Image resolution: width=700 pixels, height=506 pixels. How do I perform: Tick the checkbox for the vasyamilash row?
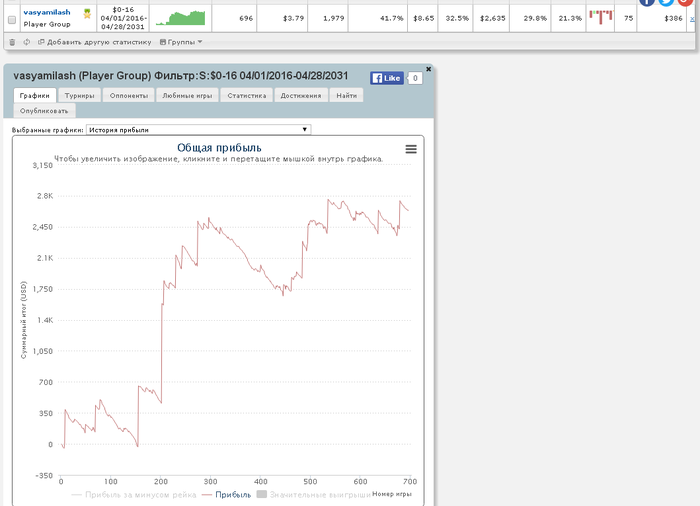click(12, 20)
